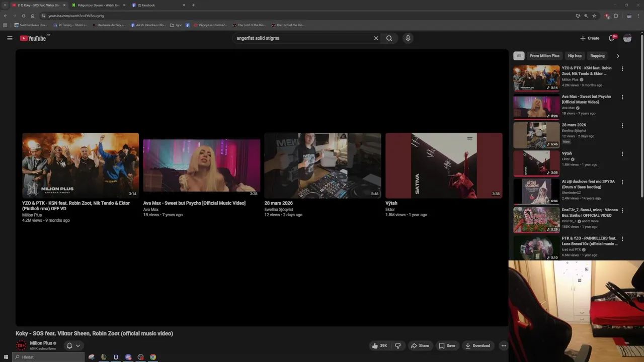Viewport: 644px width, 362px height.
Task: Open Chrome three-dot menu
Action: 639,16
